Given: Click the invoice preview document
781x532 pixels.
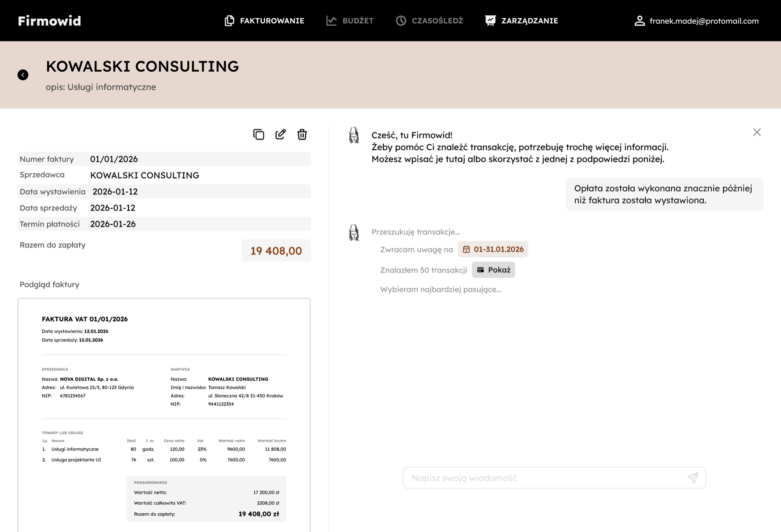Looking at the screenshot, I should tap(164, 415).
